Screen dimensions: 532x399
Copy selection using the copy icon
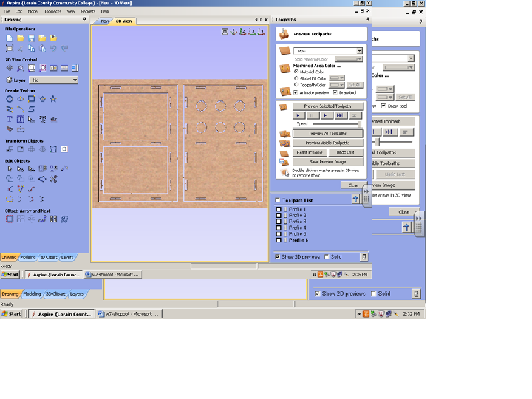click(32, 49)
